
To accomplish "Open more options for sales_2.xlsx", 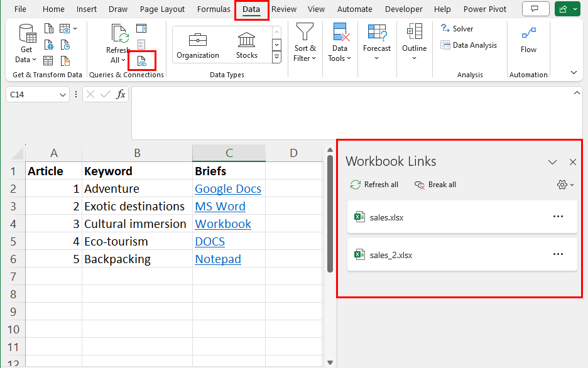I will click(558, 254).
